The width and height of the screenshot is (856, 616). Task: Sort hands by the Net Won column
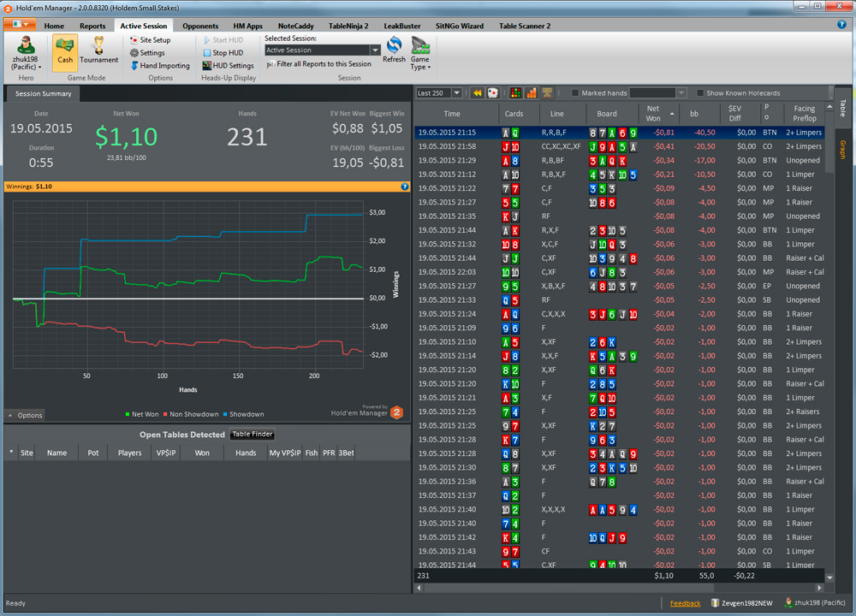[657, 114]
